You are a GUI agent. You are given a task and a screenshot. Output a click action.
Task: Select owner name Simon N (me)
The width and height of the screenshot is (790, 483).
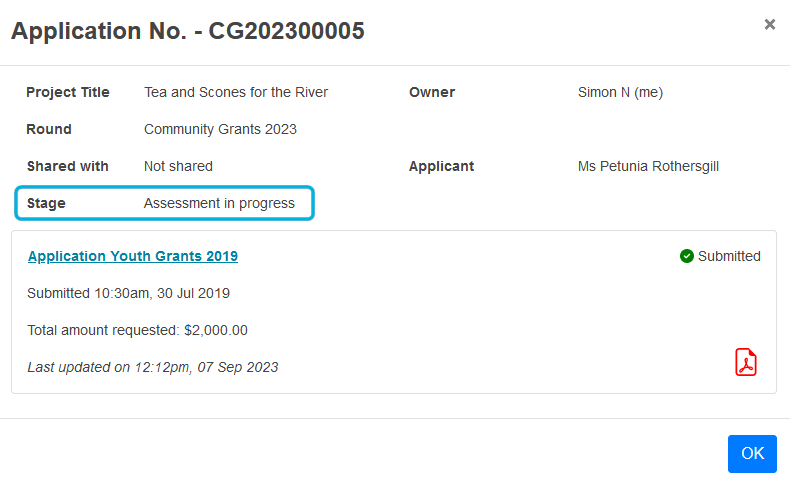pyautogui.click(x=620, y=92)
